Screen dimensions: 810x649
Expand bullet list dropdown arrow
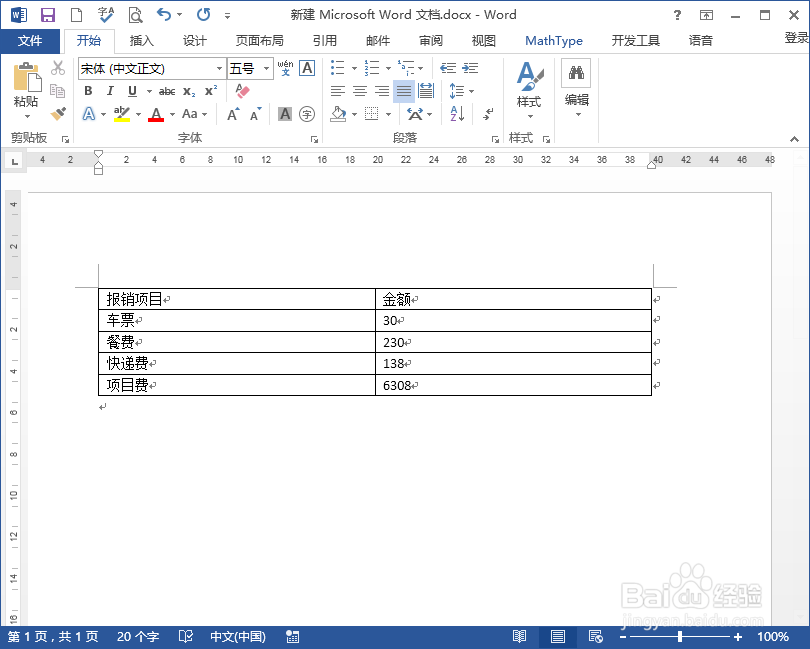point(354,68)
